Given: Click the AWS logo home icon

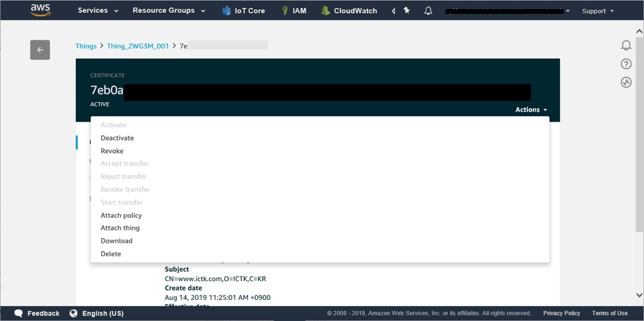Looking at the screenshot, I should [41, 10].
